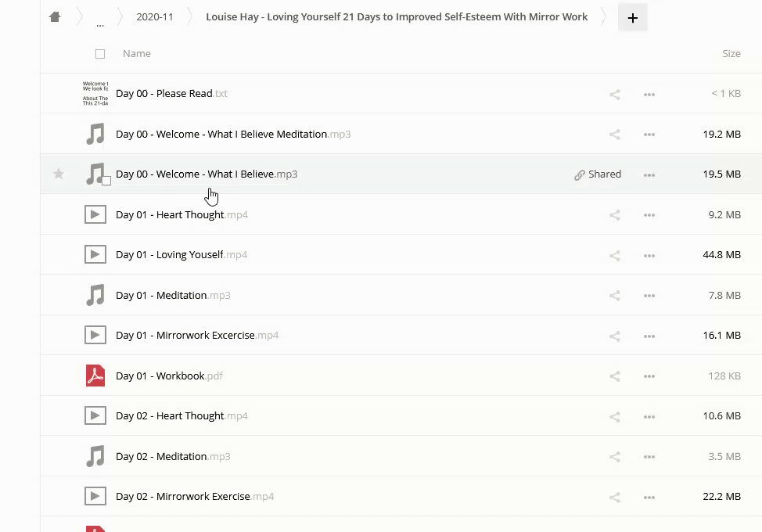Open the Please Read text file thumbnail
The height and width of the screenshot is (532, 762).
pyautogui.click(x=95, y=93)
